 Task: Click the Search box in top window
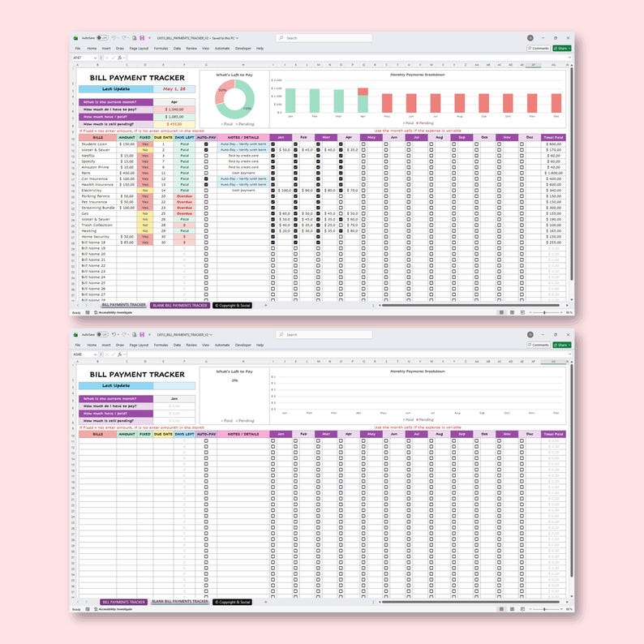tap(324, 38)
